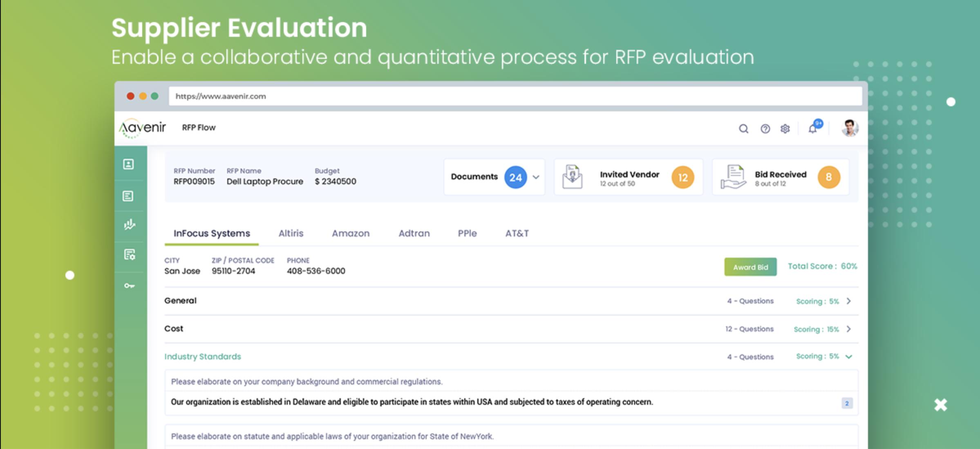This screenshot has width=980, height=449.
Task: Expand the Cost questions section
Action: point(849,329)
